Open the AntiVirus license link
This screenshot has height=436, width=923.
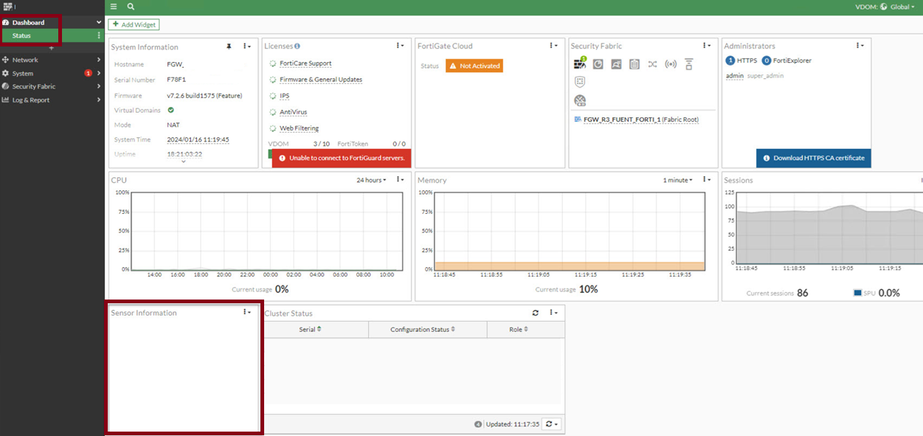click(x=293, y=112)
